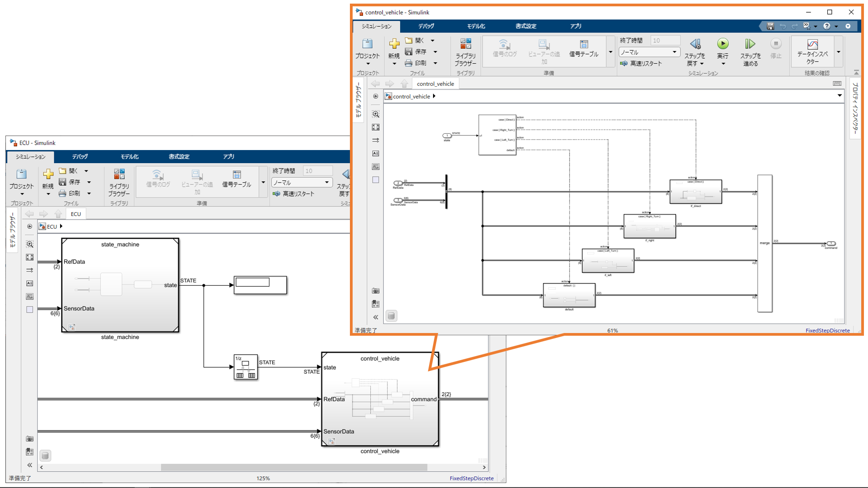This screenshot has height=488, width=868.
Task: Click the fit-to-view icon in the sidebar
Action: click(x=375, y=127)
